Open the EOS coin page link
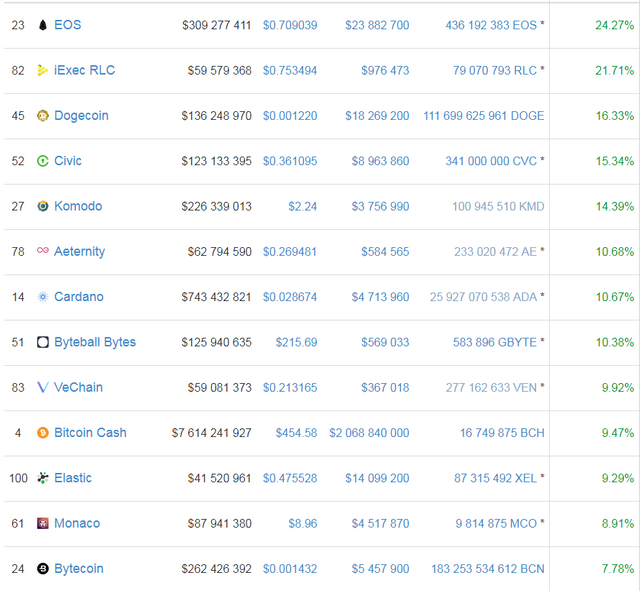Screen dimensions: 640x591 click(x=68, y=25)
